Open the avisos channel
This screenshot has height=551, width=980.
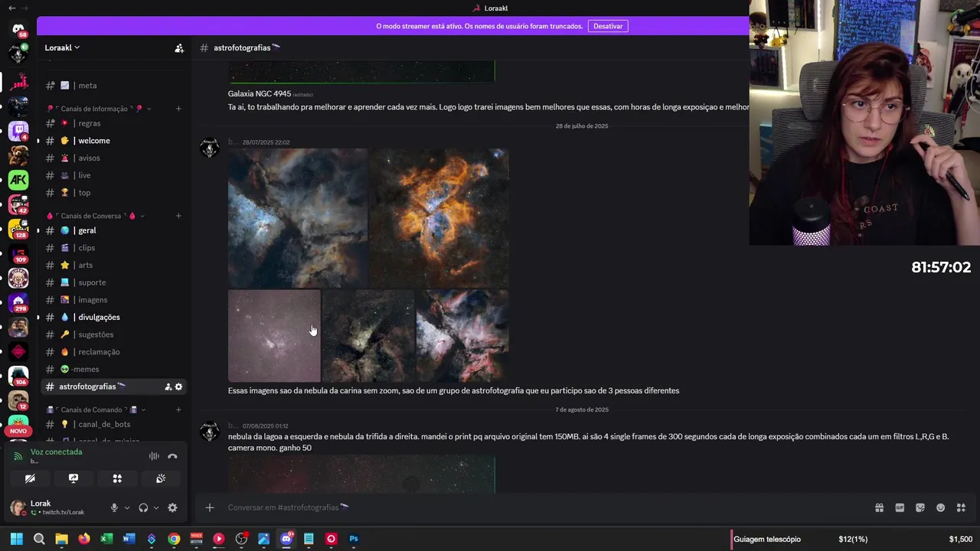pyautogui.click(x=113, y=158)
